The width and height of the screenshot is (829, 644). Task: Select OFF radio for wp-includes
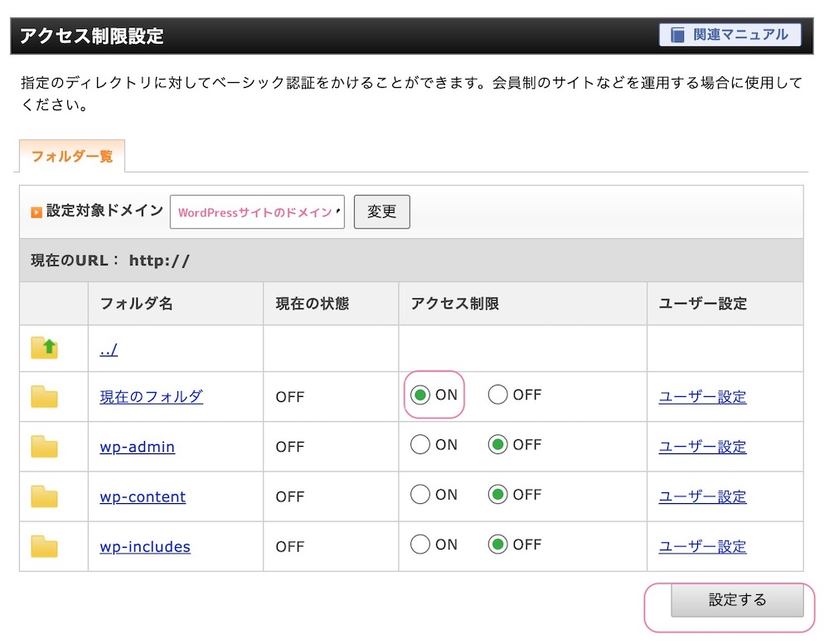point(498,544)
